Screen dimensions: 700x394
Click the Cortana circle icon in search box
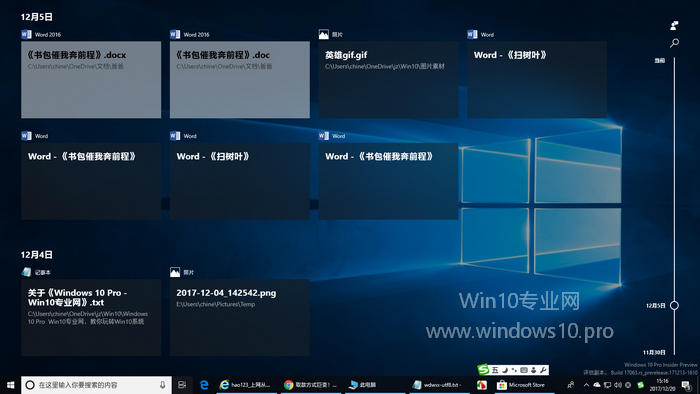[x=30, y=385]
